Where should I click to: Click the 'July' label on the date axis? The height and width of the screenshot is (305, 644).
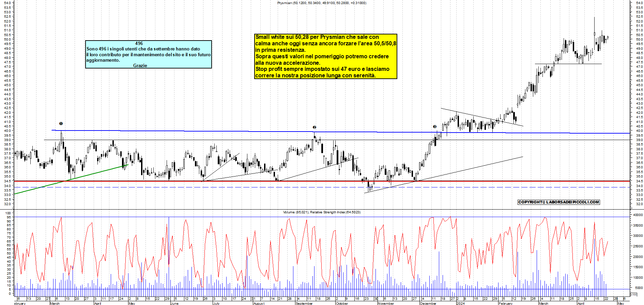[x=216, y=303]
